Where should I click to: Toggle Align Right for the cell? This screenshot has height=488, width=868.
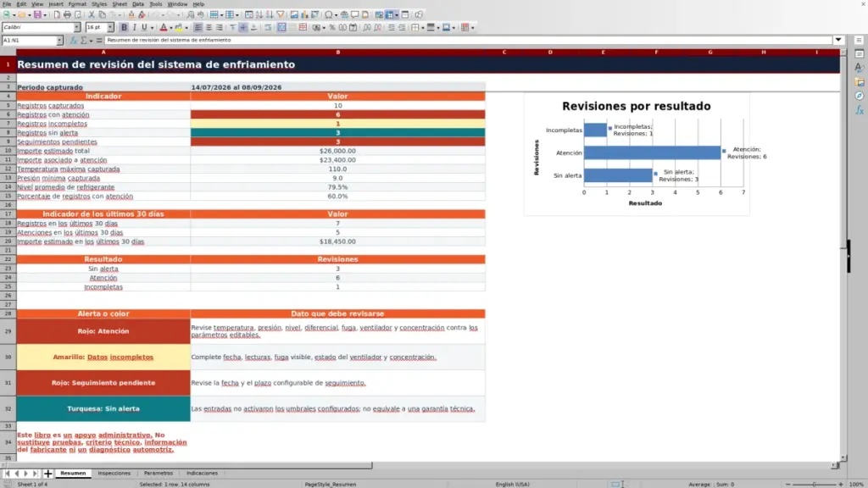pyautogui.click(x=220, y=27)
